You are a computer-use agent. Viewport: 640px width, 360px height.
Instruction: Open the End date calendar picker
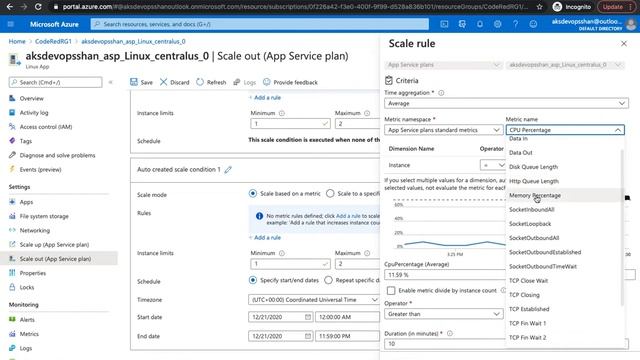click(x=308, y=336)
